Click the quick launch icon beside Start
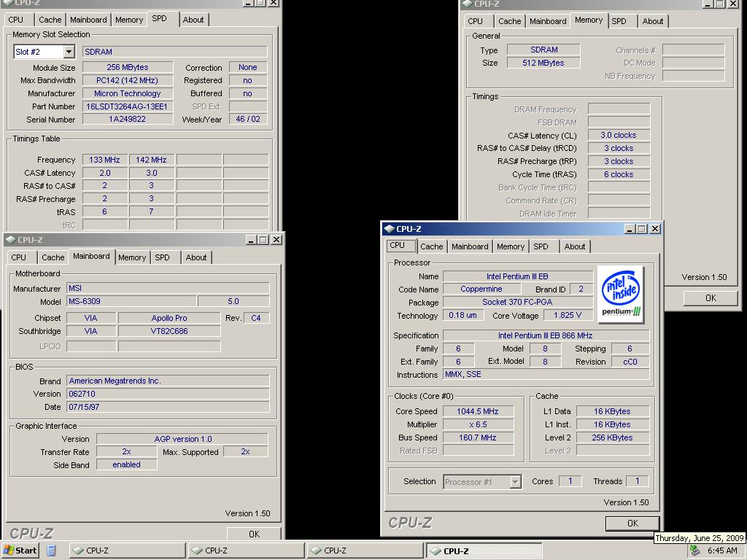747x560 pixels. pyautogui.click(x=52, y=551)
